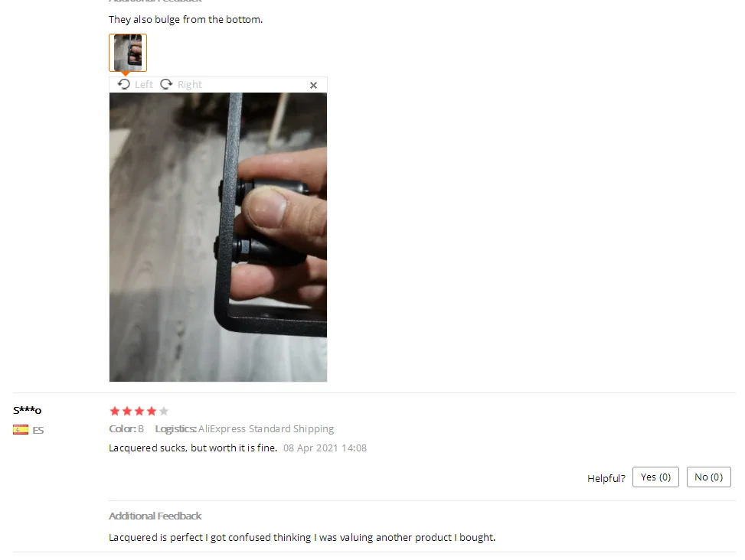Screen dimensions: 745x560
Task: Click the ES country code
Action: (38, 431)
